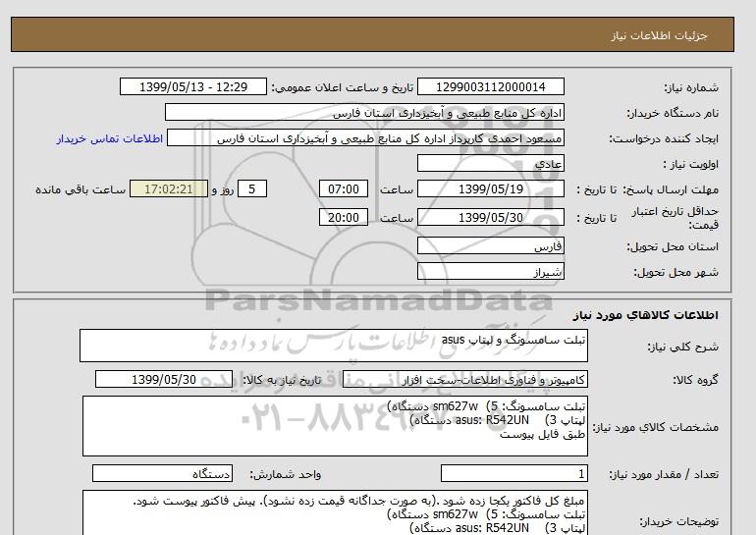Click the text ساعت باقی مانده

click(x=81, y=189)
